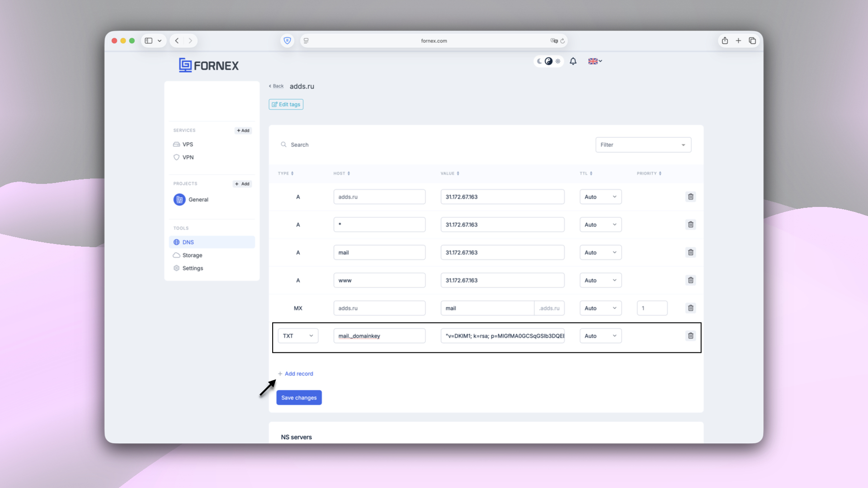Expand the Filter dropdown
This screenshot has width=868, height=488.
point(643,145)
